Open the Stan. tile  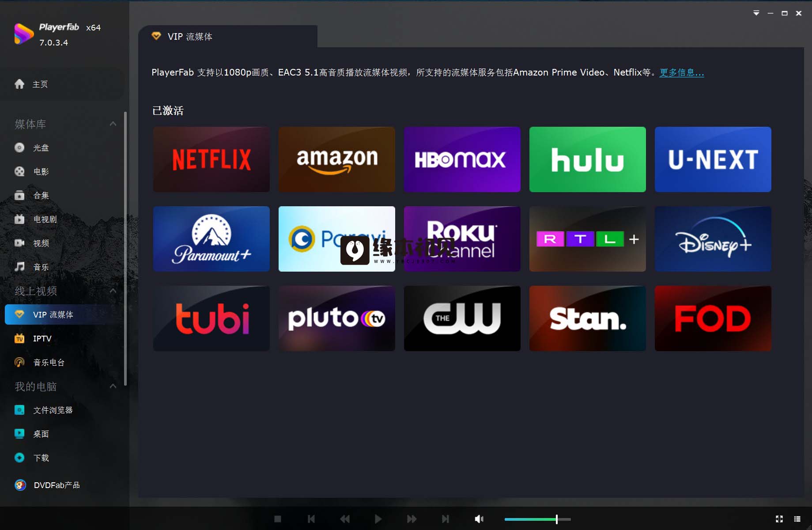coord(587,318)
